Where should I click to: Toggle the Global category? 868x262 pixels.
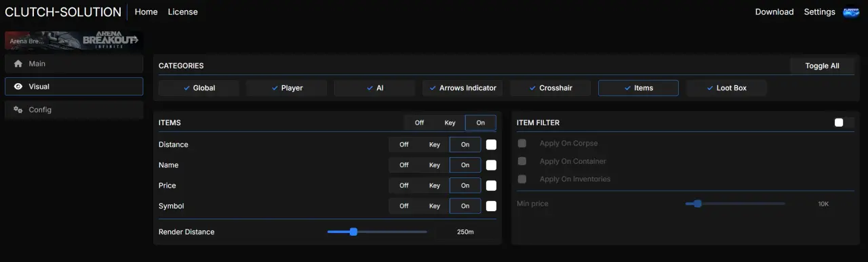click(x=199, y=88)
